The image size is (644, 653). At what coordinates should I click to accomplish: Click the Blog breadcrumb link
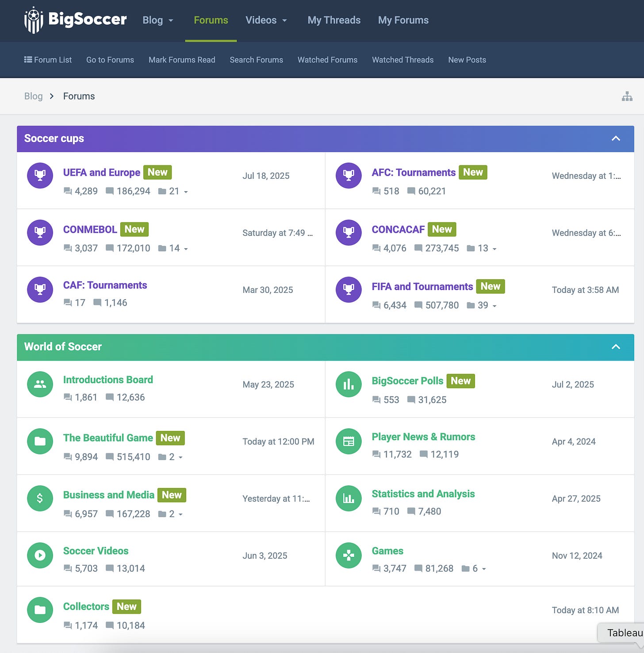tap(33, 96)
